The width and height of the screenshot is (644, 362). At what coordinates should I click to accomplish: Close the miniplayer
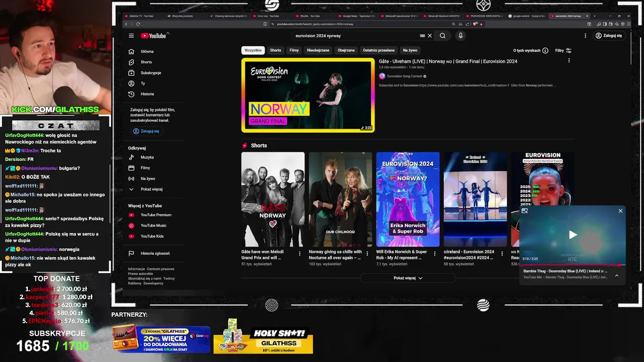[620, 211]
